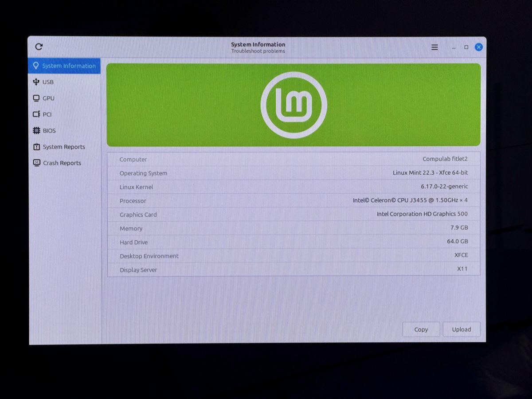Click the 'Display Server' row label

coord(138,270)
